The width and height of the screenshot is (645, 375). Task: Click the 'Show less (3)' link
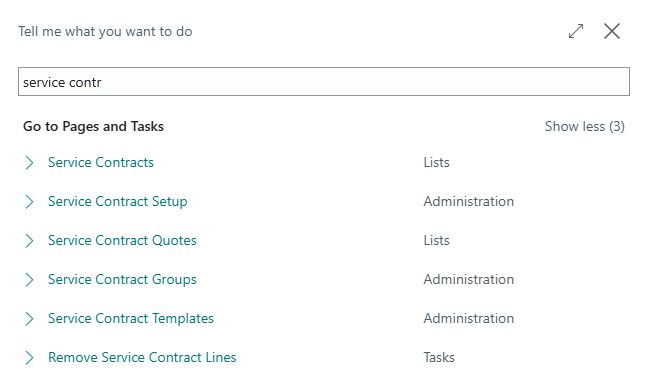click(585, 126)
